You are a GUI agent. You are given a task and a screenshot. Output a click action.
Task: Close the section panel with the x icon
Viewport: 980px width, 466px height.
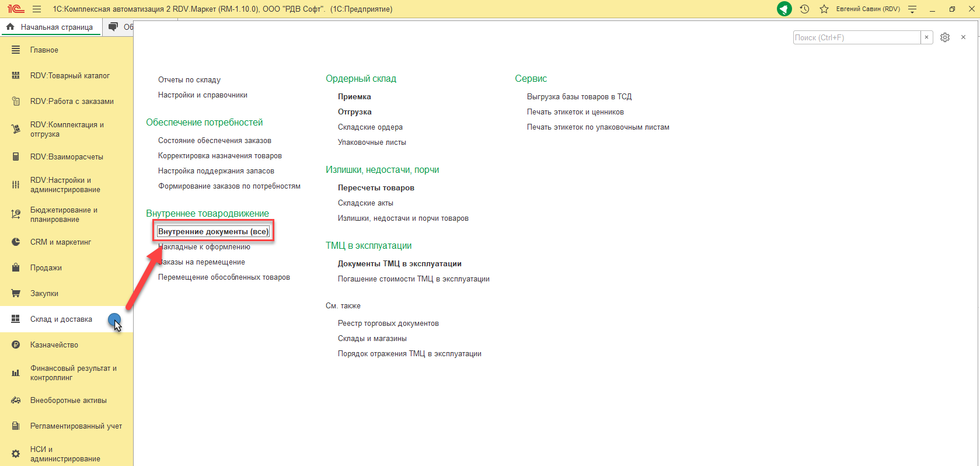[963, 37]
